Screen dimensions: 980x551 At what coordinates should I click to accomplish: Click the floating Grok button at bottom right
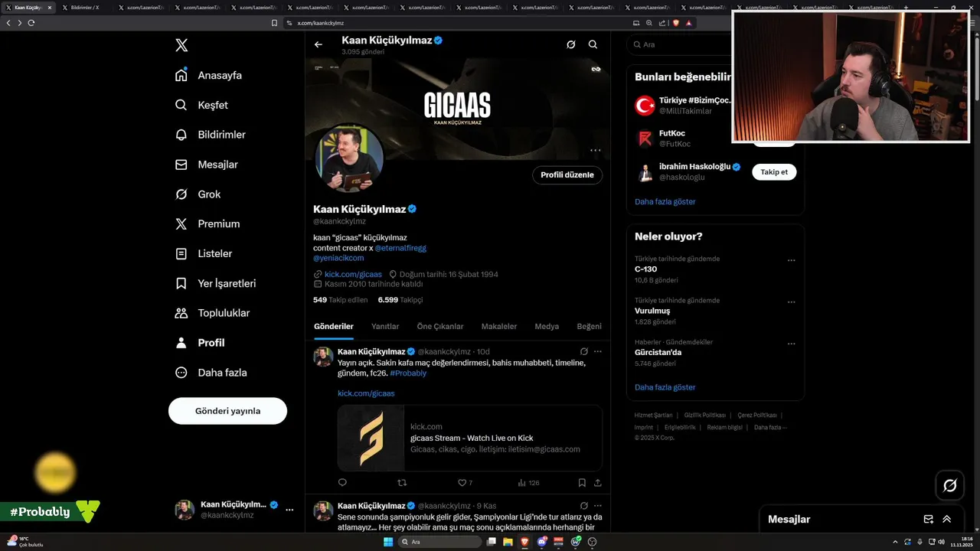coord(950,485)
